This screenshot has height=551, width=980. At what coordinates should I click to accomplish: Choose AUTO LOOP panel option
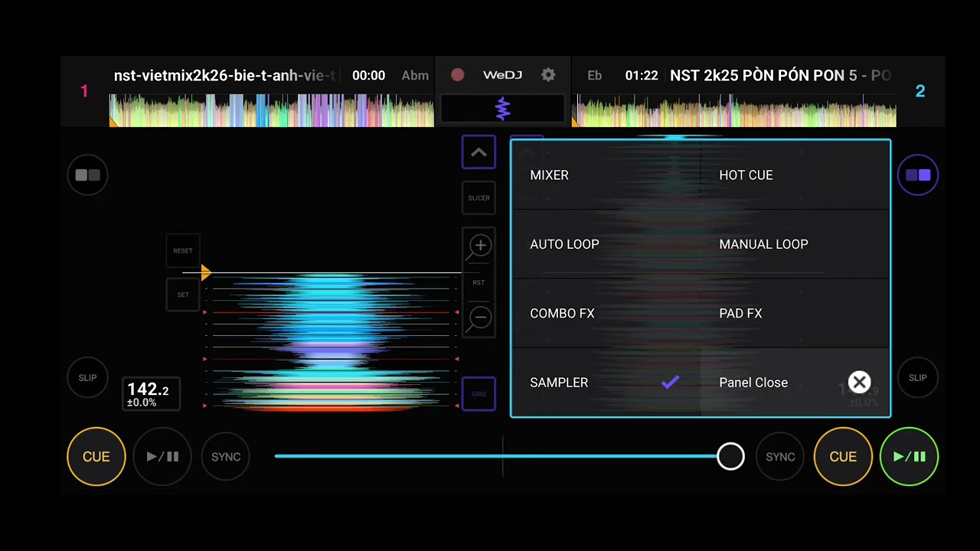(x=606, y=244)
